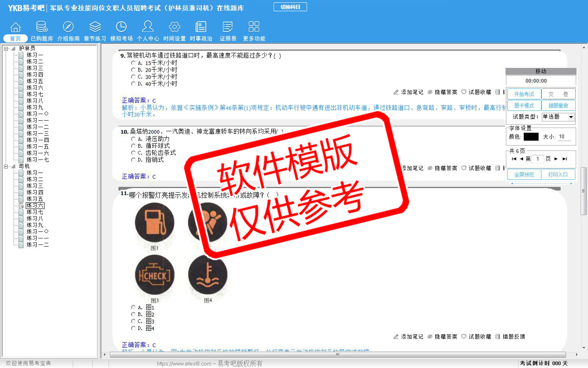Click the horizontal scrollbar thumb
Viewport: 588px width, 368px height.
coord(338,355)
